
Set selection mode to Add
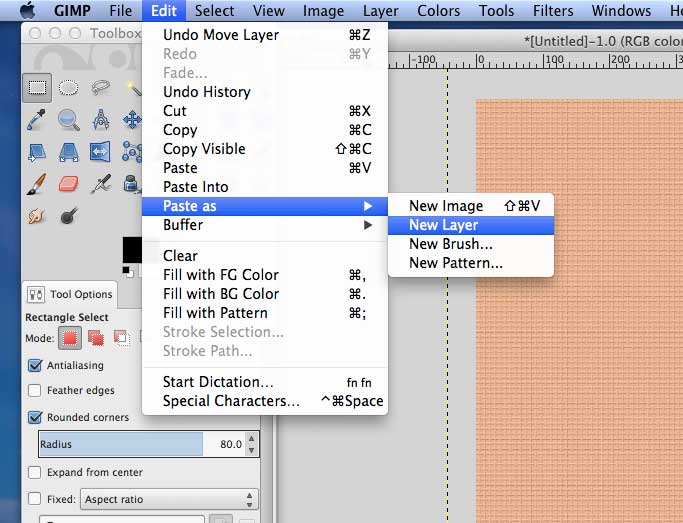[96, 338]
